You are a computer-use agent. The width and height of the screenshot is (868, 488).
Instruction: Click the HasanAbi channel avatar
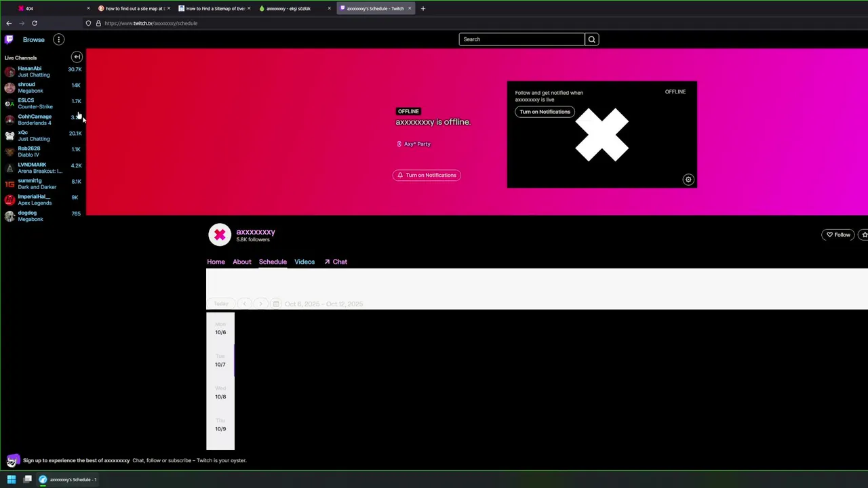pyautogui.click(x=9, y=71)
